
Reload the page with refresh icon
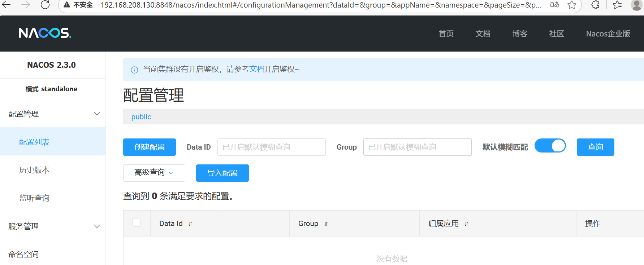(x=45, y=5)
